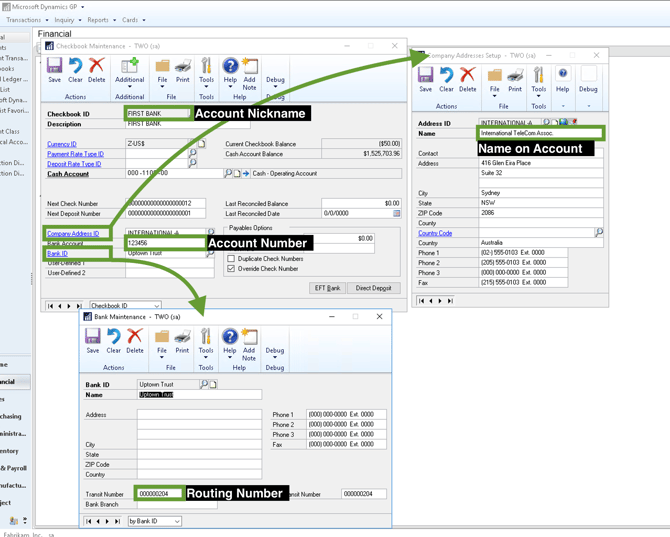Toggle Duplicate Check Numbers checkbox
The image size is (670, 537).
coord(231,258)
